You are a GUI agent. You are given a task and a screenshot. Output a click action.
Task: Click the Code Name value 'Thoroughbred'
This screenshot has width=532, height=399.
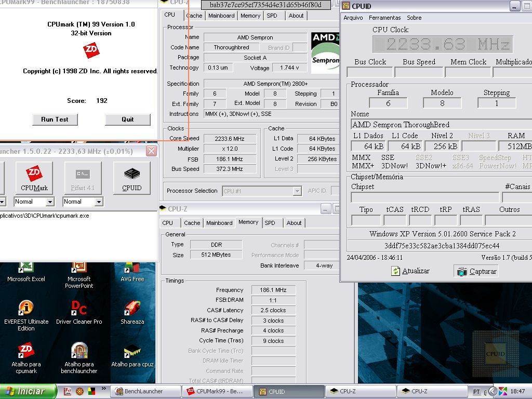coord(231,47)
